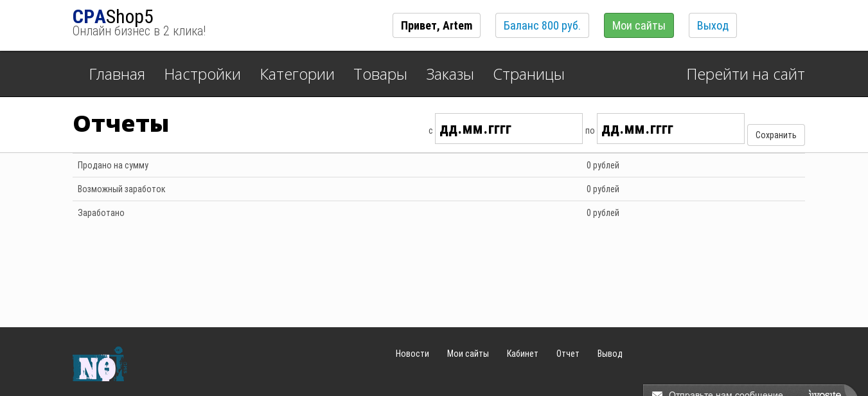Open footer link "Кабинет"
This screenshot has height=396, width=868.
point(522,354)
